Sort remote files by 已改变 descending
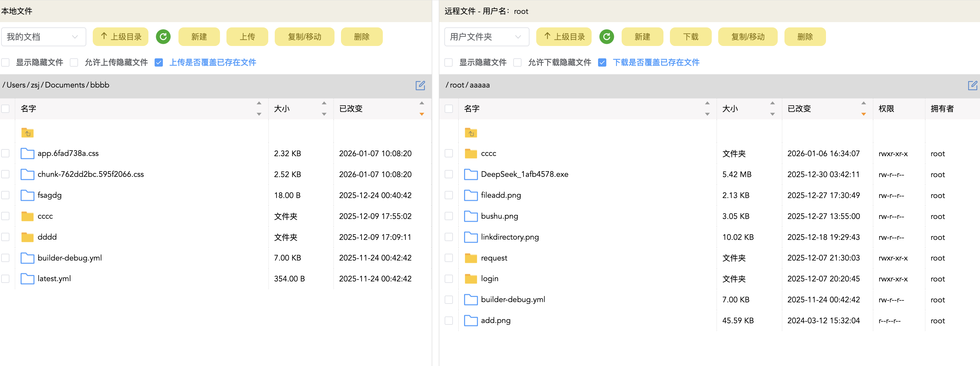 tap(863, 114)
